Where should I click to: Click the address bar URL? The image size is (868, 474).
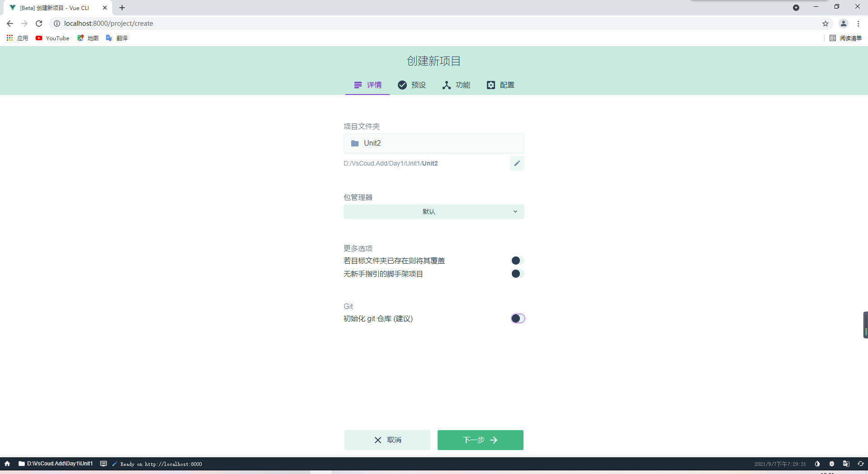pyautogui.click(x=108, y=24)
